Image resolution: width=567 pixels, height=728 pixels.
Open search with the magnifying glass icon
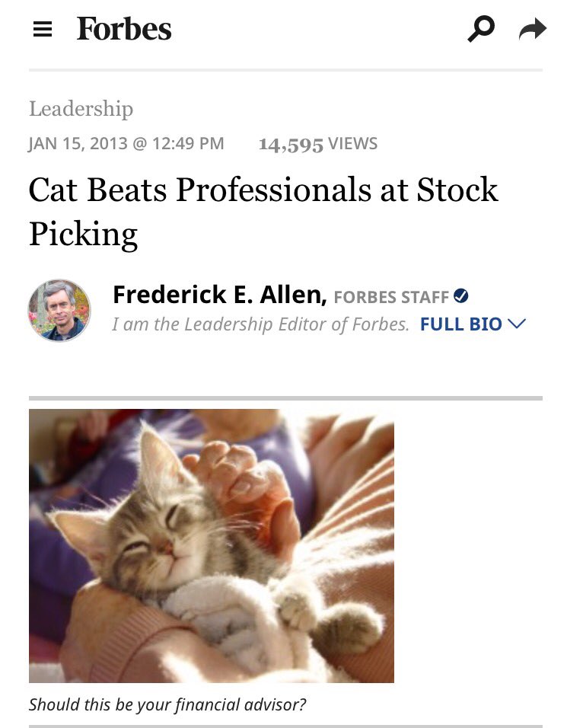pos(481,29)
